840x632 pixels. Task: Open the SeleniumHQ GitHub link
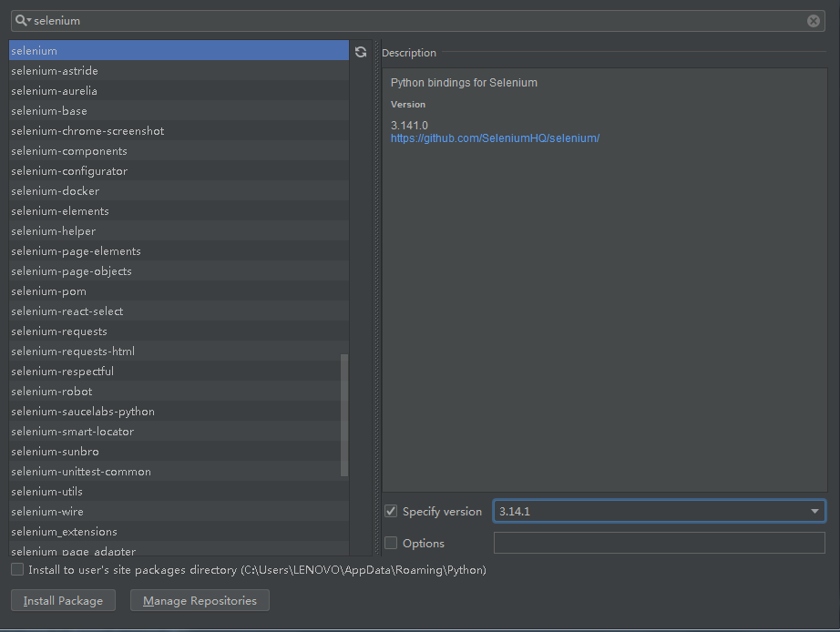tap(495, 138)
